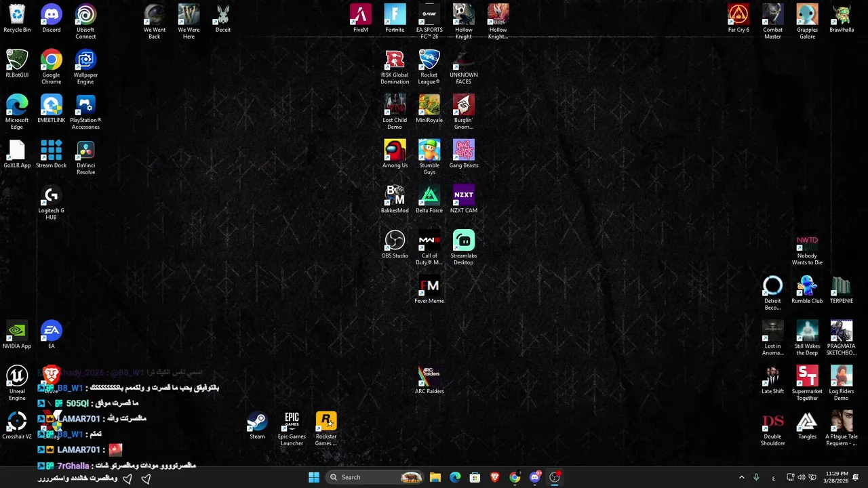Launch Delta Force desktop icon
The height and width of the screenshot is (488, 868).
pos(429,199)
